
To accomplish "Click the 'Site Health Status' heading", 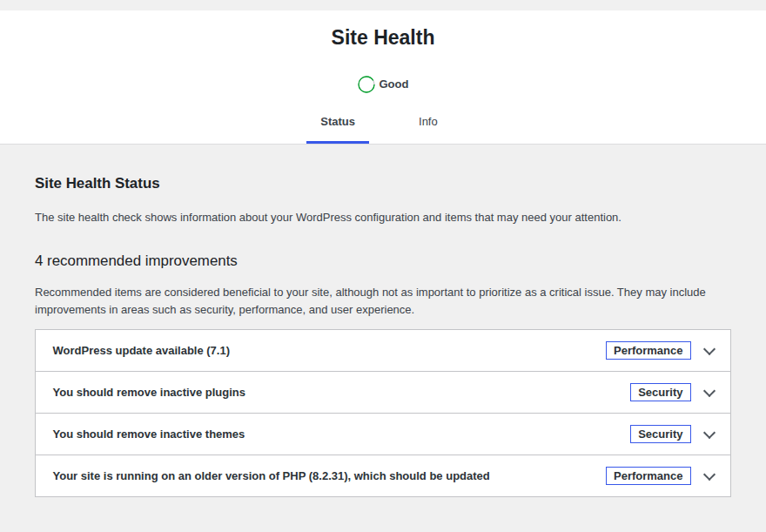I will click(97, 183).
